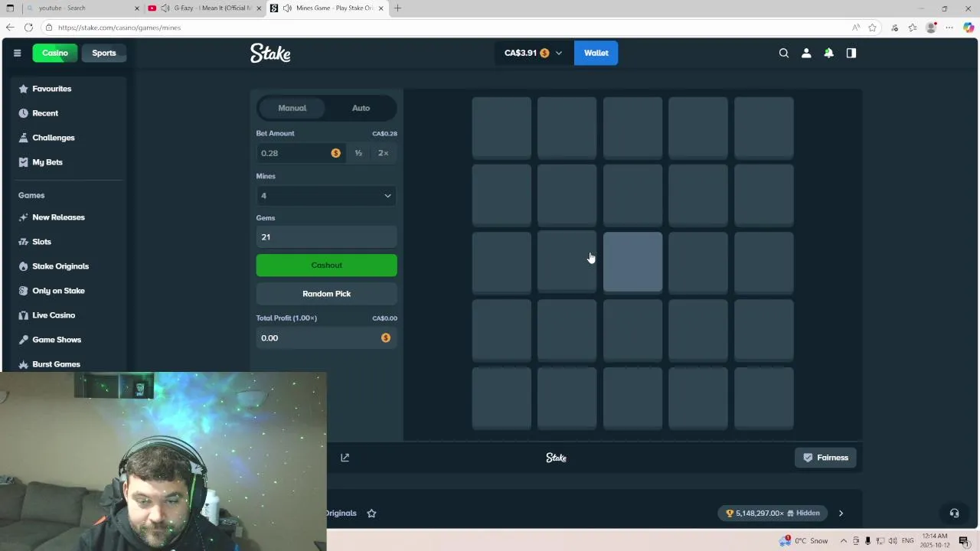Open the Wallet button
This screenshot has width=980, height=551.
pos(596,53)
